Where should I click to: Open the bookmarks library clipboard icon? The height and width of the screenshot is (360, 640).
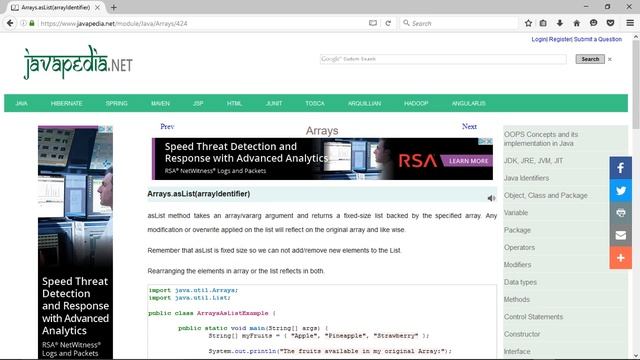543,23
